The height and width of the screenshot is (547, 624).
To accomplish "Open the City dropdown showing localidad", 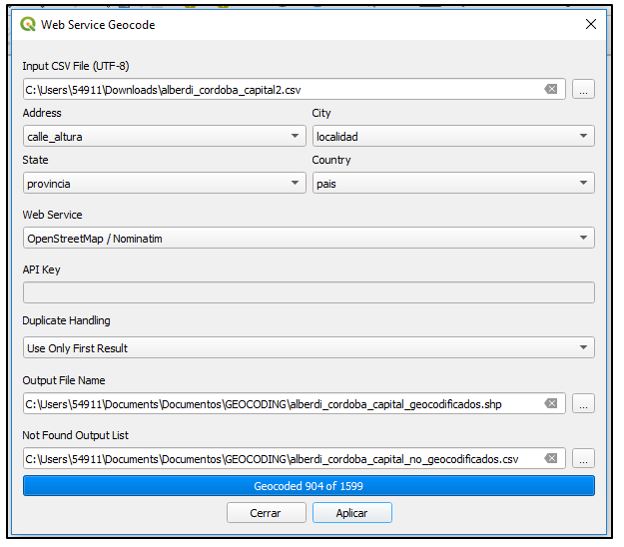I will [453, 136].
